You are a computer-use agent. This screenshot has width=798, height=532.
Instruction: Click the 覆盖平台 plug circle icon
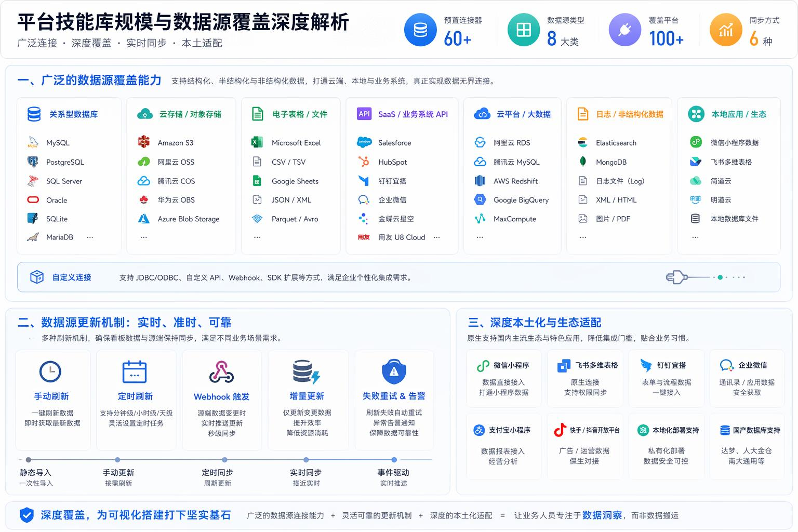pos(625,30)
